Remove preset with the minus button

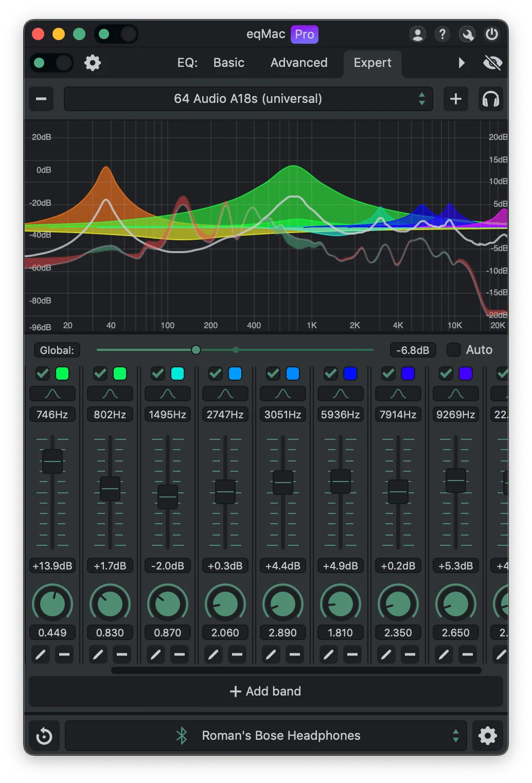tap(41, 99)
